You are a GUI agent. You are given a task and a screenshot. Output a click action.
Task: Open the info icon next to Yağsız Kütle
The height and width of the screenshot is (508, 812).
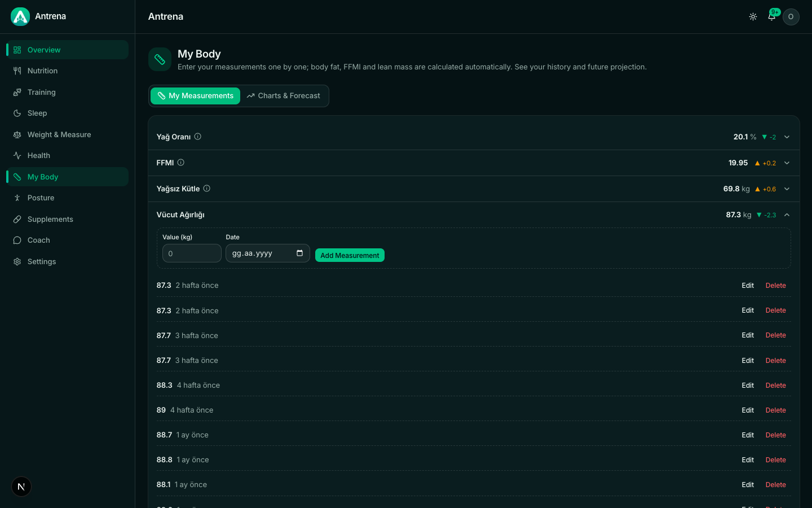(207, 189)
